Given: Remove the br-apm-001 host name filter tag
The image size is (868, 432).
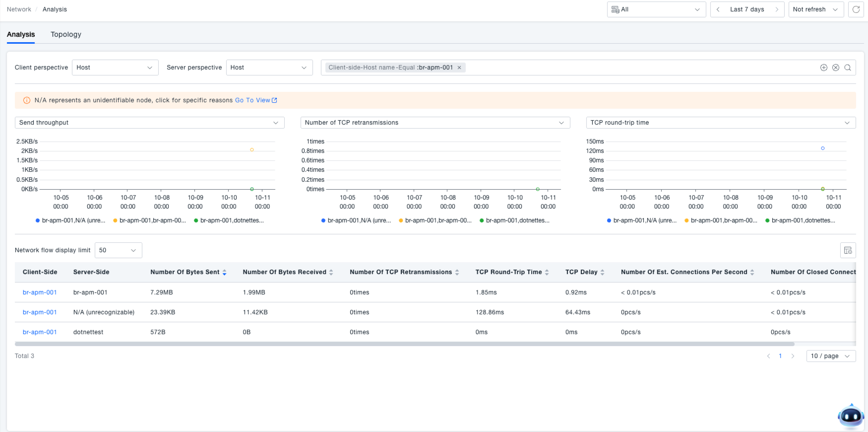Looking at the screenshot, I should pyautogui.click(x=459, y=68).
